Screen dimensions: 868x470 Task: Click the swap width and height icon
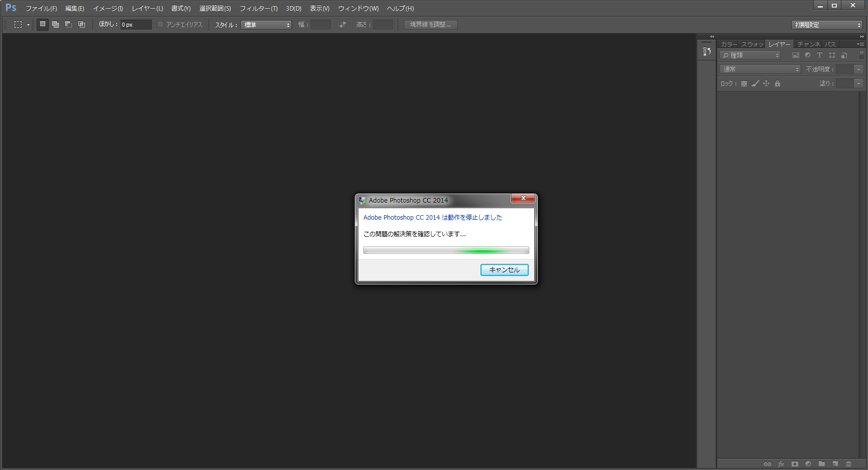pyautogui.click(x=343, y=24)
